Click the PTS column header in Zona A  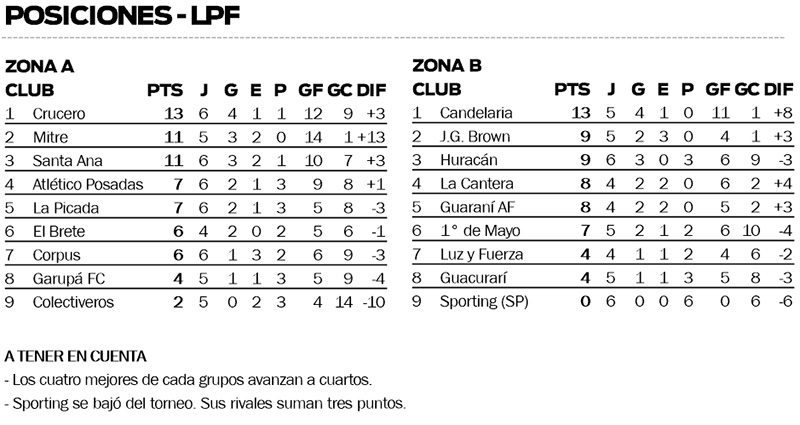point(165,90)
